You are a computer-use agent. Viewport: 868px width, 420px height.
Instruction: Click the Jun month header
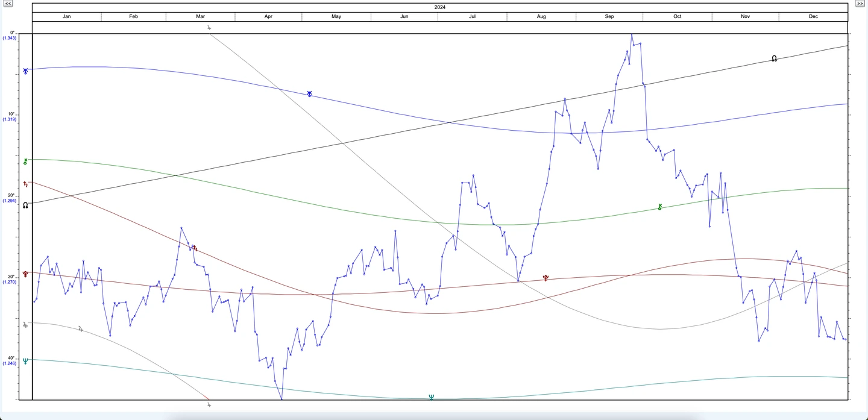(x=404, y=16)
